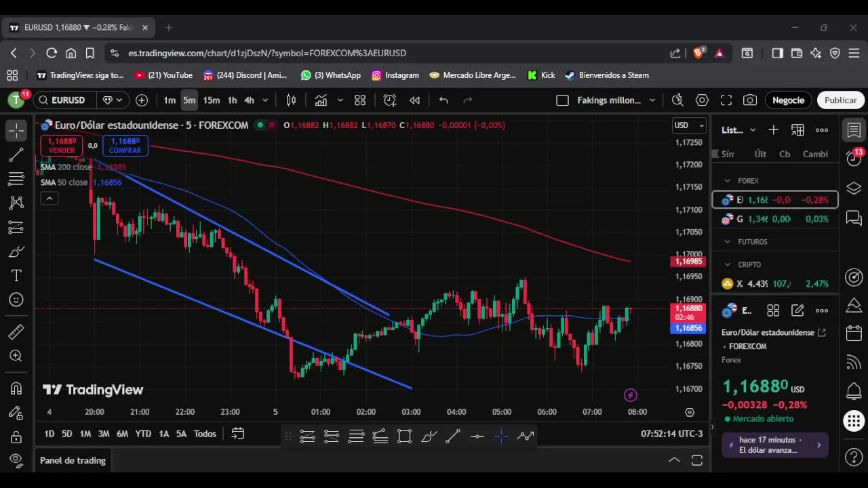Open the USD currency dropdown
The image size is (868, 488).
[689, 125]
